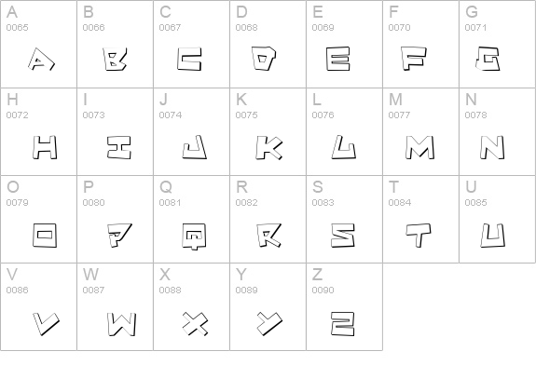Select the square O glyph 0079
Image resolution: width=536 pixels, height=392 pixels.
pyautogui.click(x=45, y=236)
